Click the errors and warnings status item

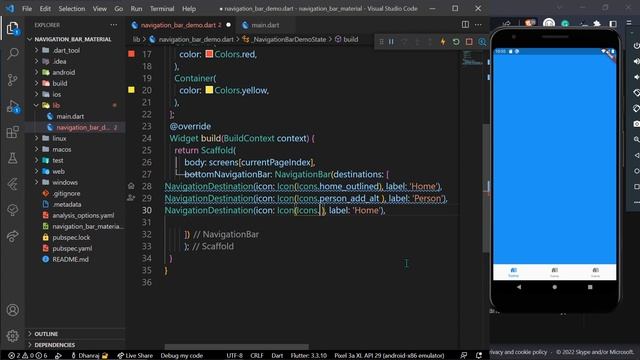[x=28, y=356]
